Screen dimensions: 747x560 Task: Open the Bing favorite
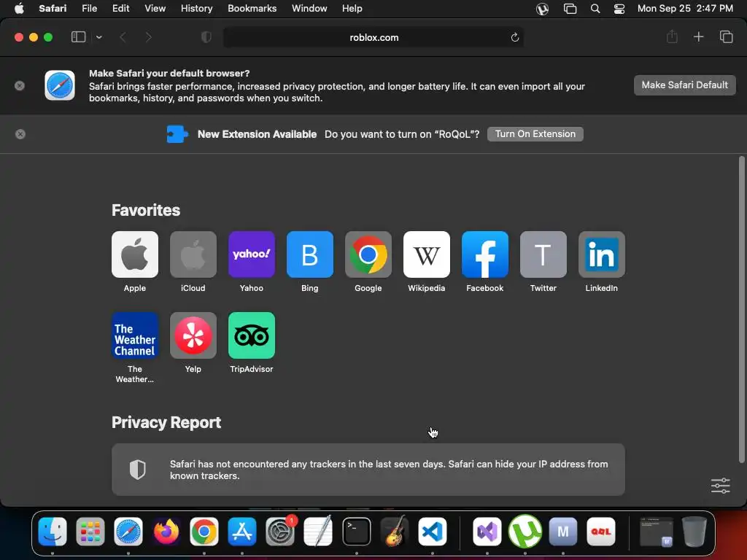click(x=309, y=254)
